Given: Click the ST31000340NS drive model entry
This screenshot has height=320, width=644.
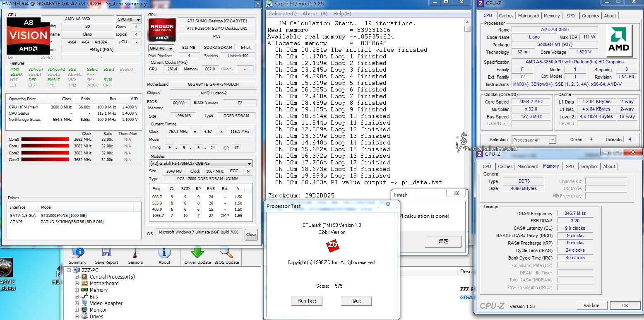Looking at the screenshot, I should tap(63, 215).
